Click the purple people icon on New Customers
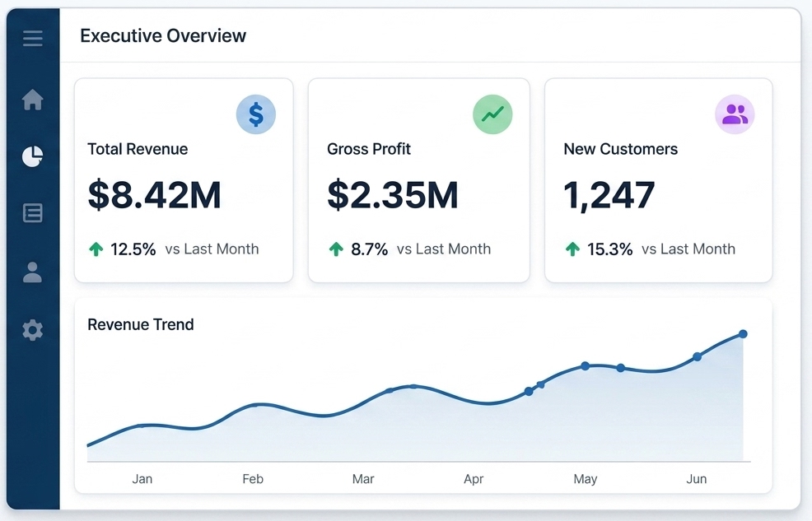812x521 pixels. [735, 114]
